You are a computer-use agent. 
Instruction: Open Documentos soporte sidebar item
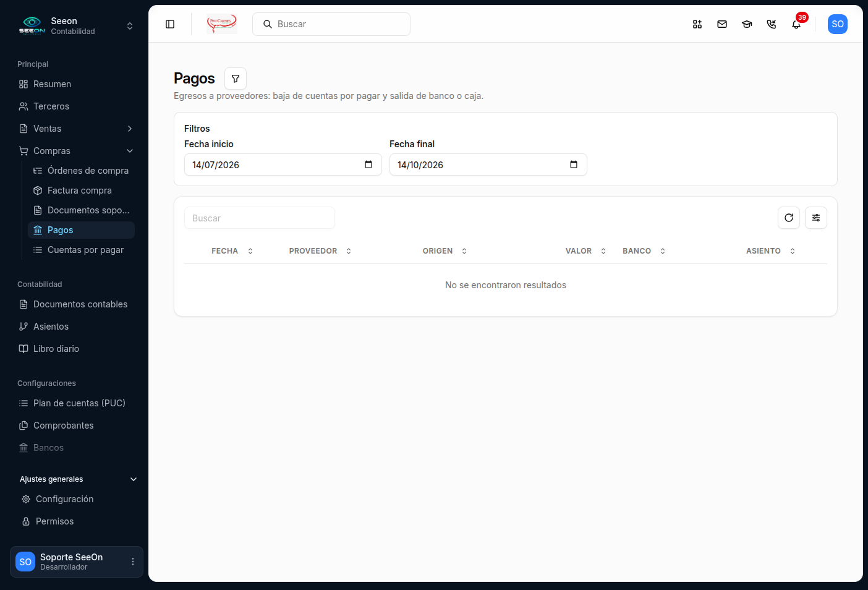click(81, 210)
